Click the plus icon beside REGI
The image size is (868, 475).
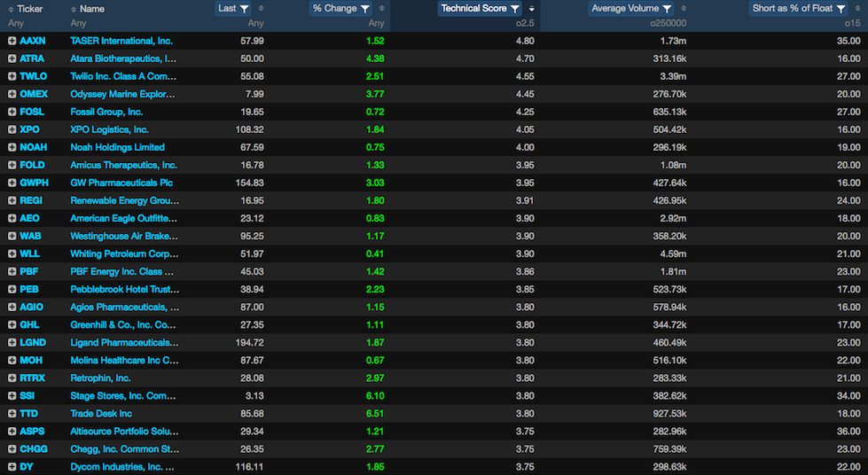click(12, 200)
